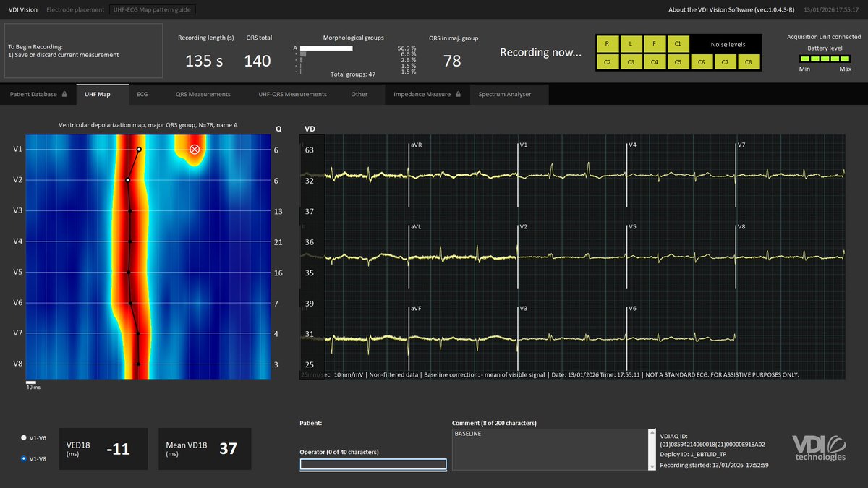The width and height of the screenshot is (868, 488).
Task: Click the F electrode noise indicator
Action: coord(654,44)
